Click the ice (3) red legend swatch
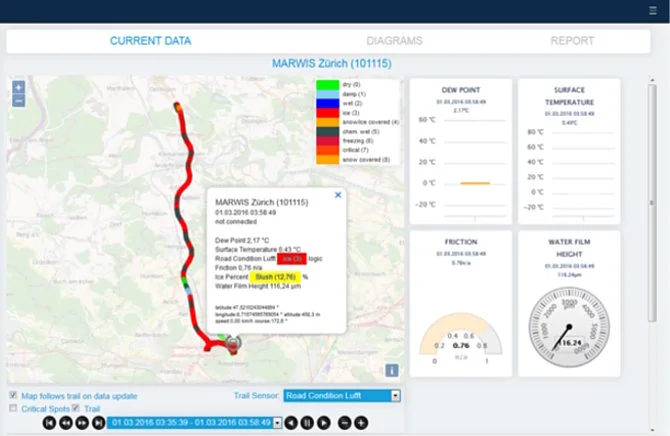The image size is (670, 436). (328, 113)
